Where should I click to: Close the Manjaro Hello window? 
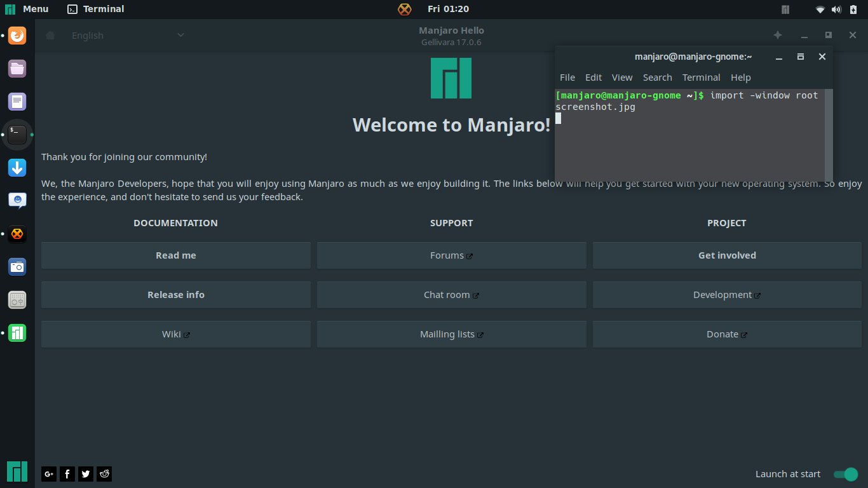click(853, 36)
